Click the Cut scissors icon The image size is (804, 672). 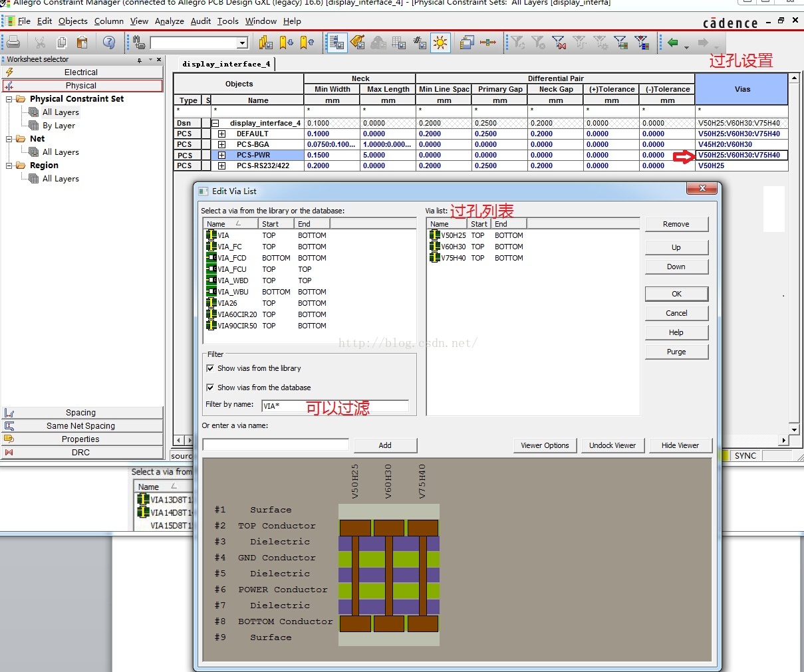tap(41, 43)
